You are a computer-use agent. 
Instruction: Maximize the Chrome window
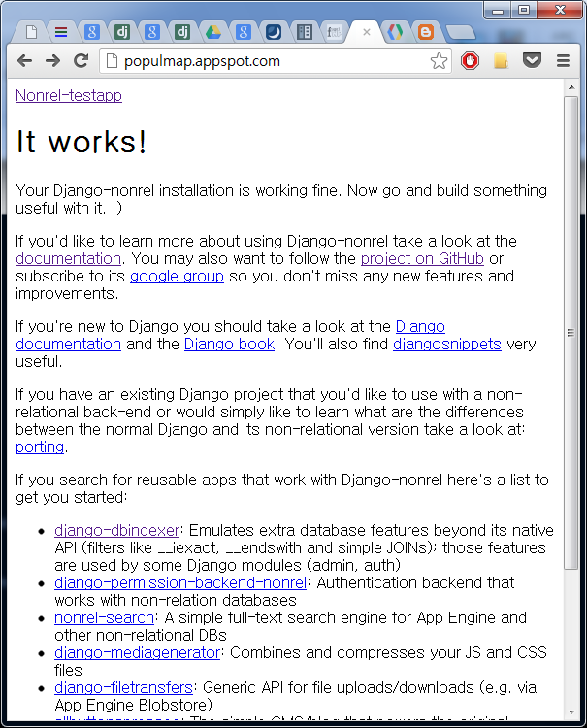pos(524,11)
